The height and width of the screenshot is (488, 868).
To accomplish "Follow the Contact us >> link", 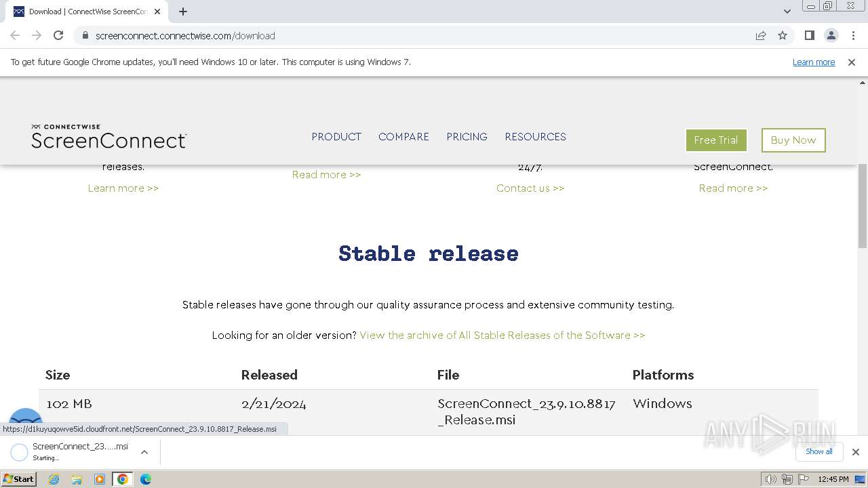I will tap(530, 188).
